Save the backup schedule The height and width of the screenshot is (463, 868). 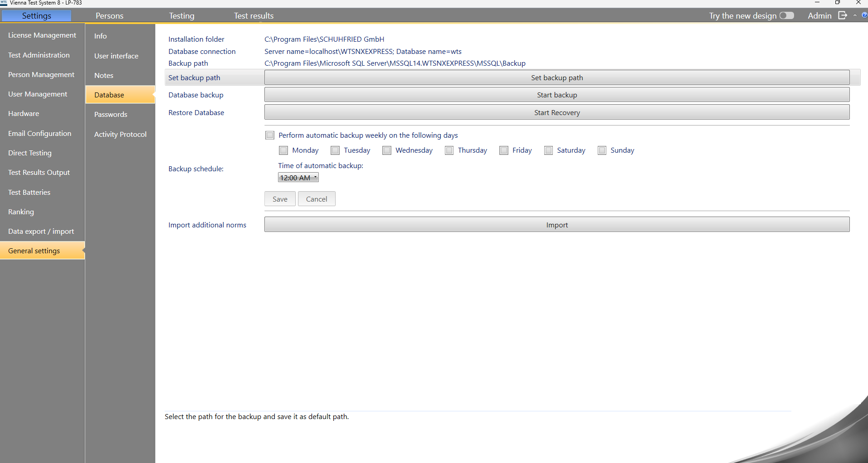[280, 199]
